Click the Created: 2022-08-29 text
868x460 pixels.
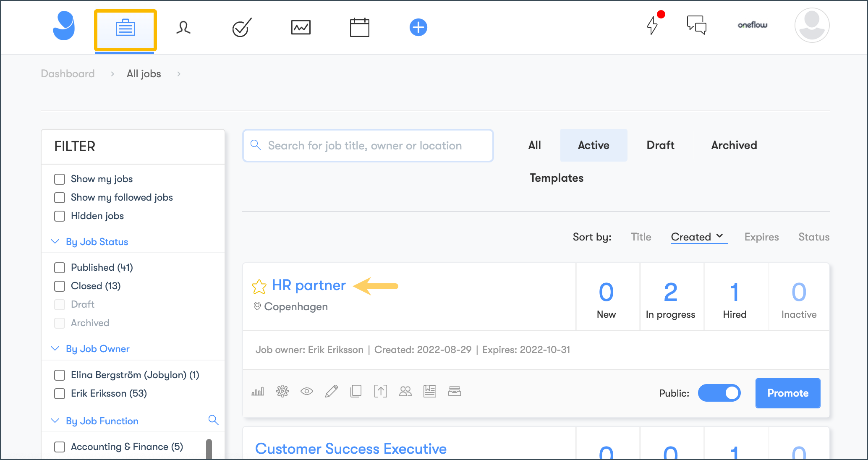[x=423, y=350]
